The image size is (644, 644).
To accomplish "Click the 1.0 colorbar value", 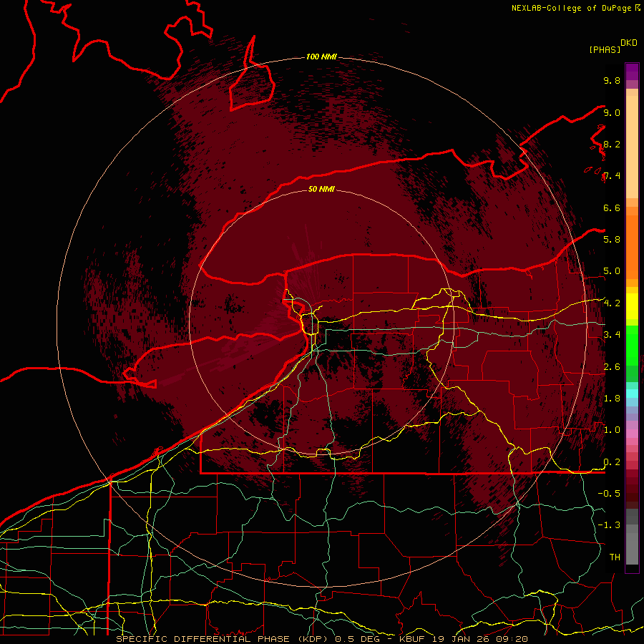I will click(612, 430).
